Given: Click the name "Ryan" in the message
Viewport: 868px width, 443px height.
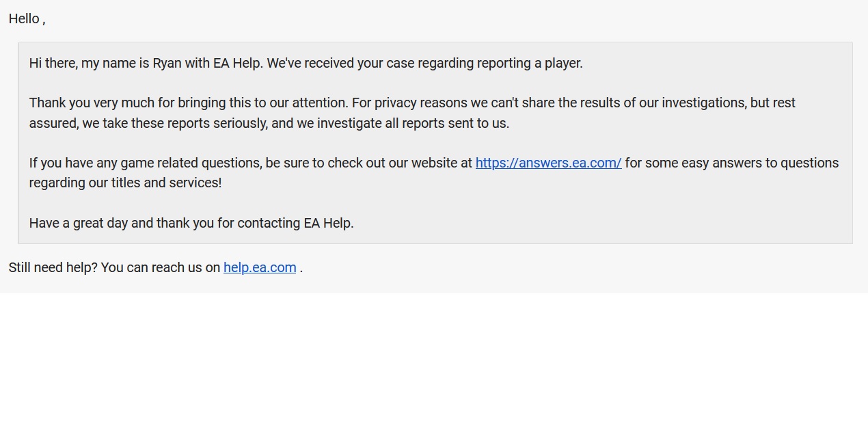Looking at the screenshot, I should pos(167,64).
